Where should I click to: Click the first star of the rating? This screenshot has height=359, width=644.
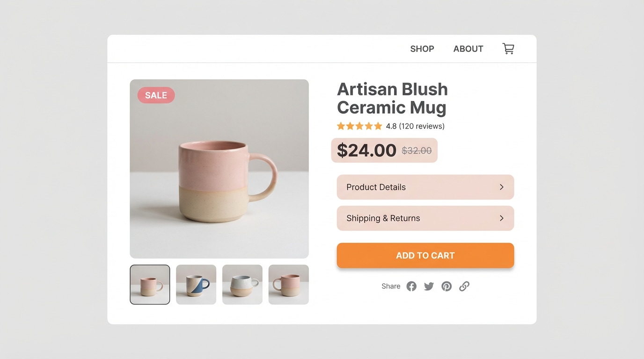coord(341,126)
